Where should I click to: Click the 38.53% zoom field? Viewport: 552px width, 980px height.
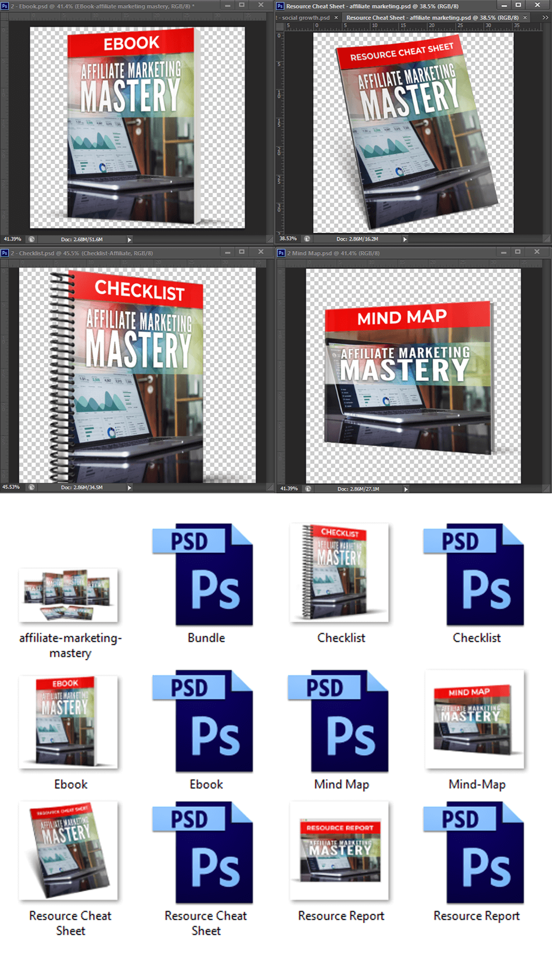click(288, 239)
